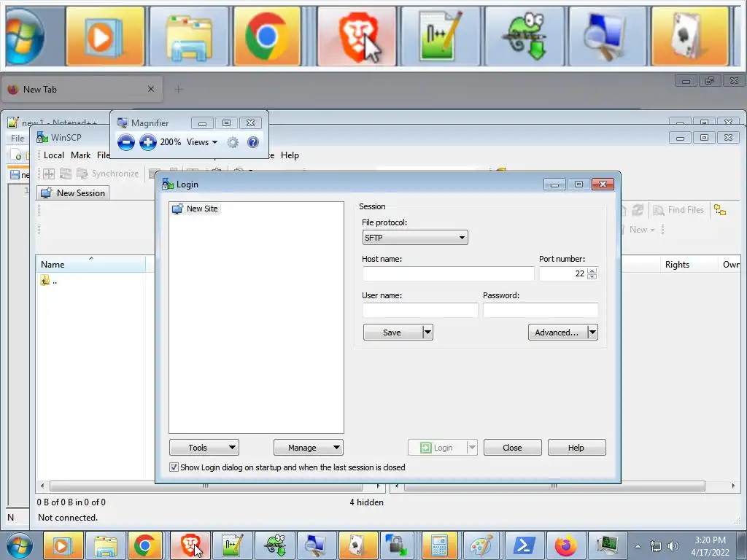747x560 pixels.
Task: Increase port number with up spinner
Action: [x=592, y=271]
